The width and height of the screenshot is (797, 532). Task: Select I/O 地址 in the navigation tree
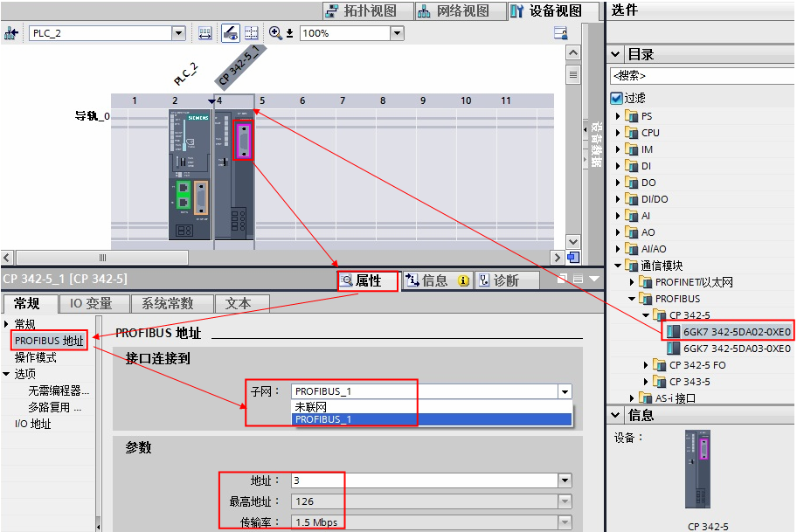33,424
